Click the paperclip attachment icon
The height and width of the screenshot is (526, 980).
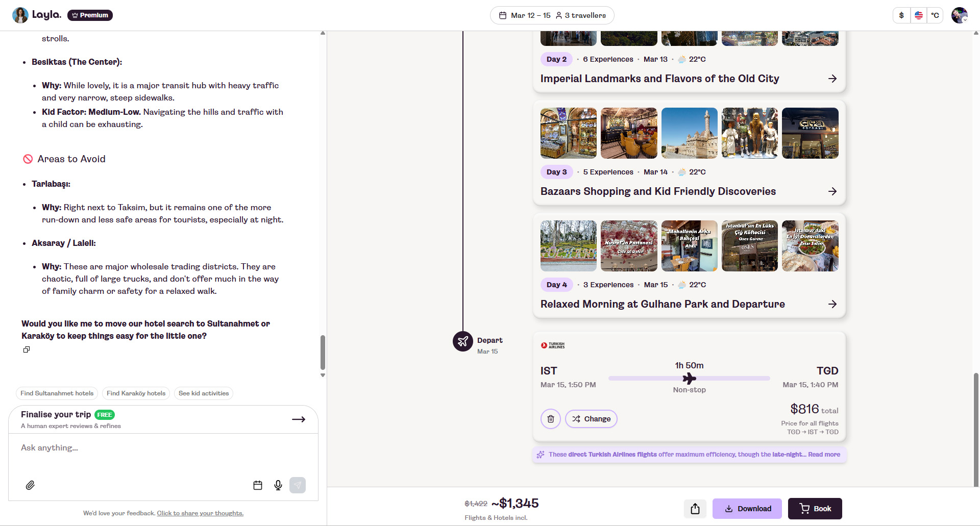coord(30,485)
